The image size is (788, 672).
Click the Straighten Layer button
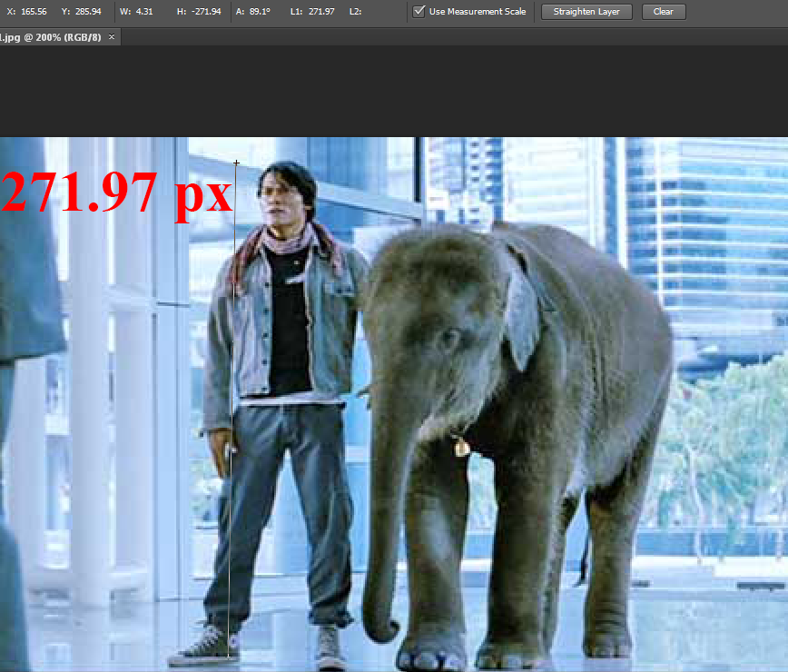pos(586,12)
